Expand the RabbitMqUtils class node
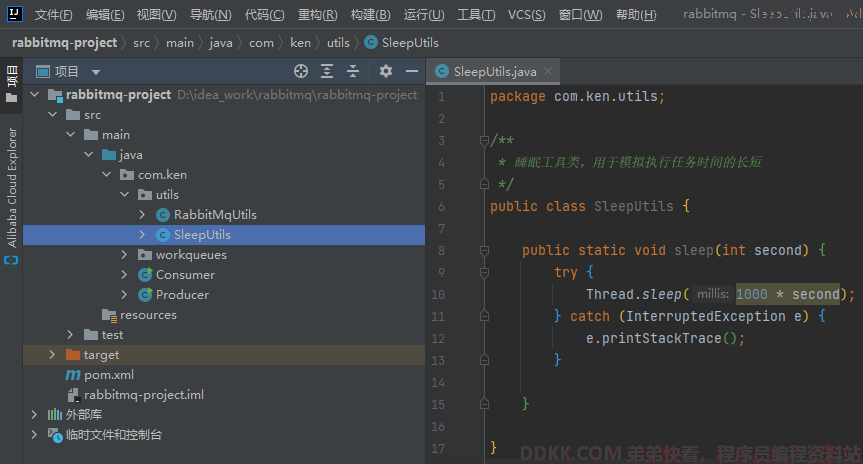The height and width of the screenshot is (464, 863). [143, 215]
